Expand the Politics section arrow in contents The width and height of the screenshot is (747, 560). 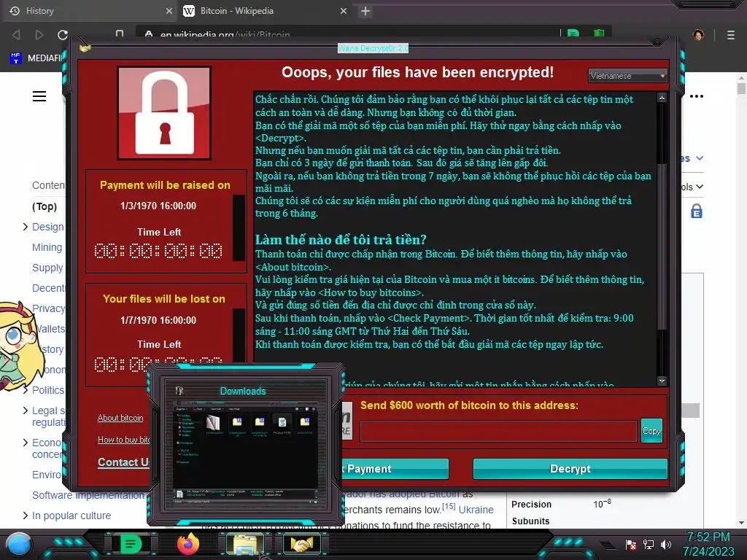coord(26,390)
